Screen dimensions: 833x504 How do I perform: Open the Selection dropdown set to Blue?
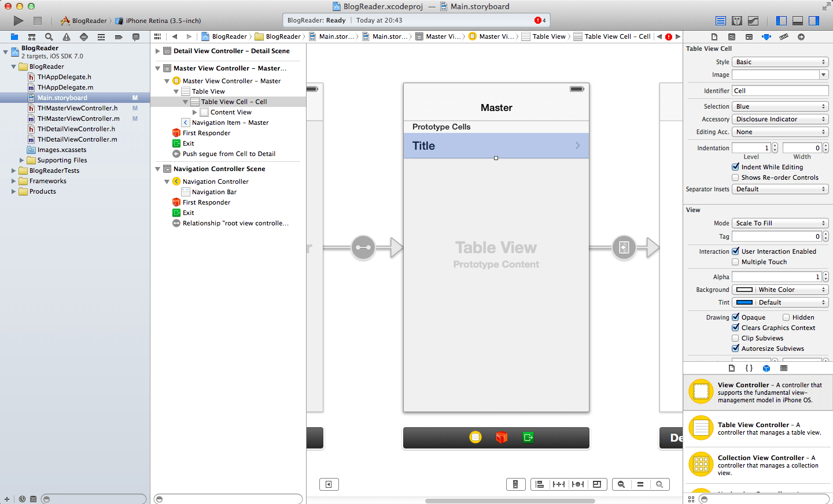point(780,106)
